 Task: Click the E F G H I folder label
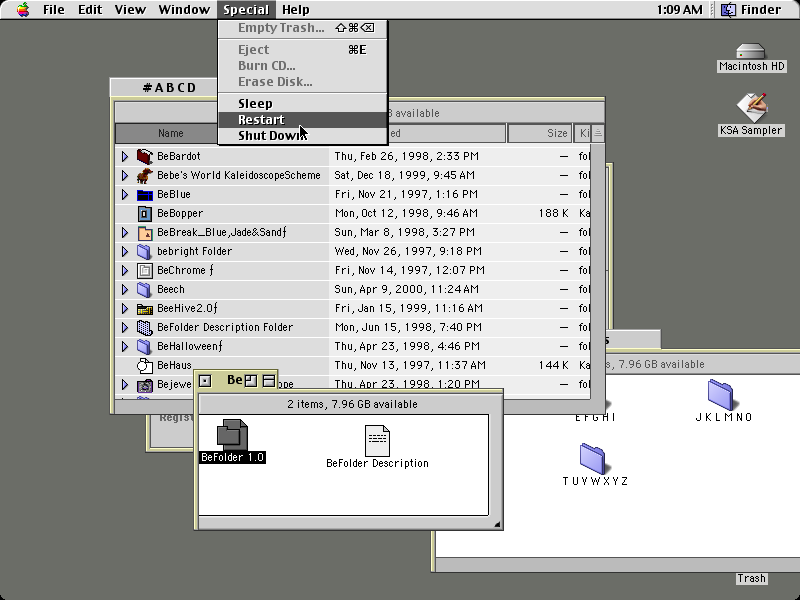pyautogui.click(x=595, y=417)
